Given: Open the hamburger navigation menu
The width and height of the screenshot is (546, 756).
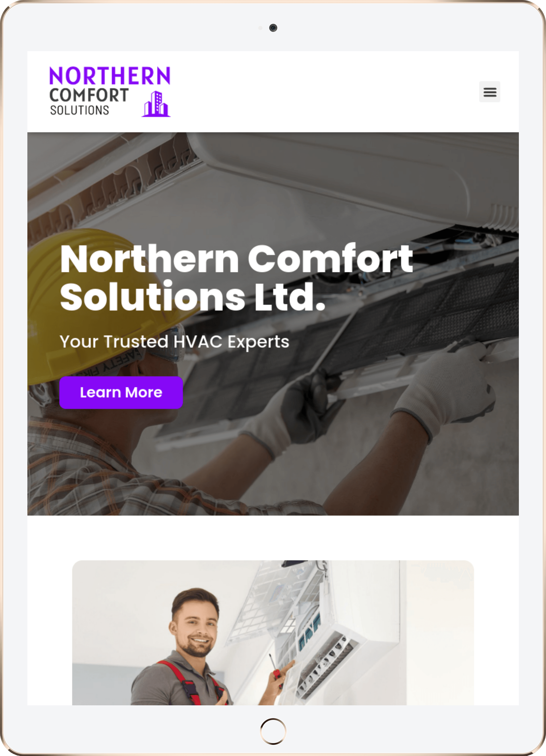Looking at the screenshot, I should (x=490, y=92).
